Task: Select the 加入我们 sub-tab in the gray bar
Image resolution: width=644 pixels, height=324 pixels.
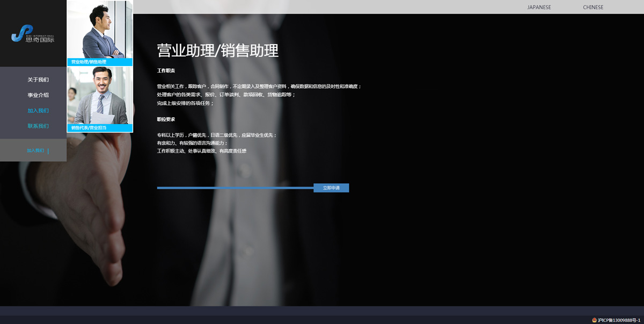Action: (35, 150)
